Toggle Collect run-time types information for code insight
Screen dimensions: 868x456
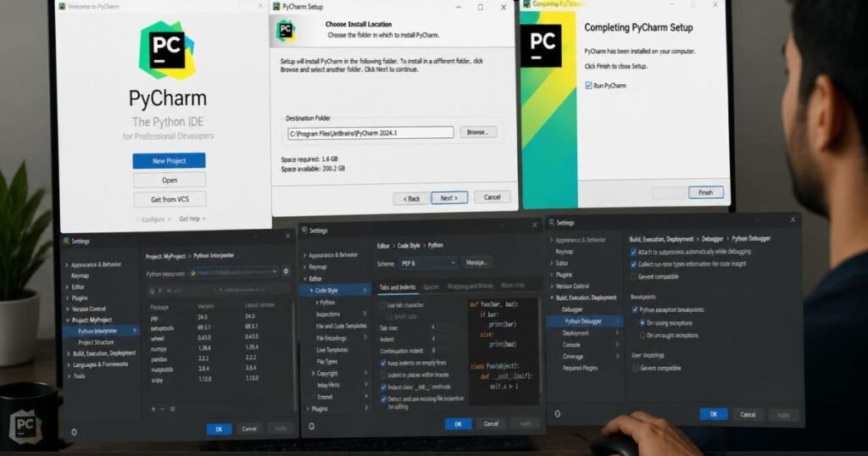pos(633,264)
